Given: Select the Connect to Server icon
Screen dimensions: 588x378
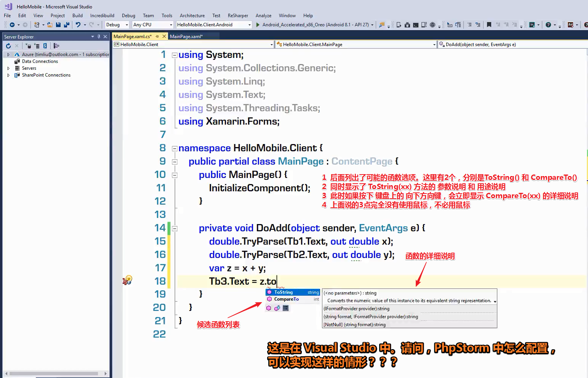Looking at the screenshot, I should click(x=37, y=45).
